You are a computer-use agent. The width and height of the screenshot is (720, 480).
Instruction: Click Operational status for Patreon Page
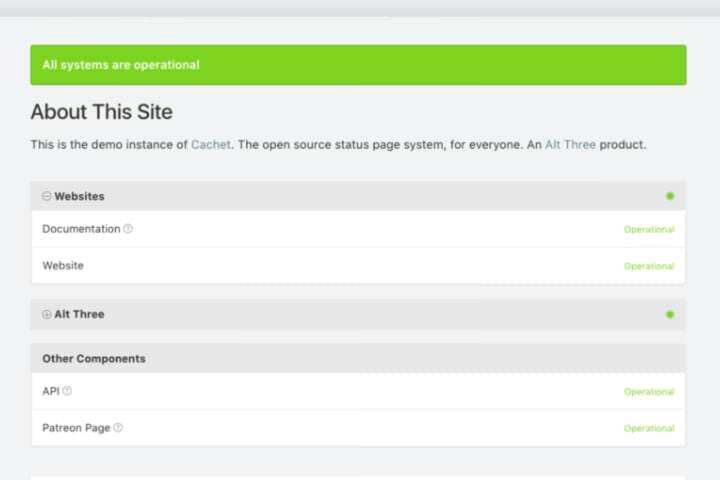pyautogui.click(x=649, y=429)
